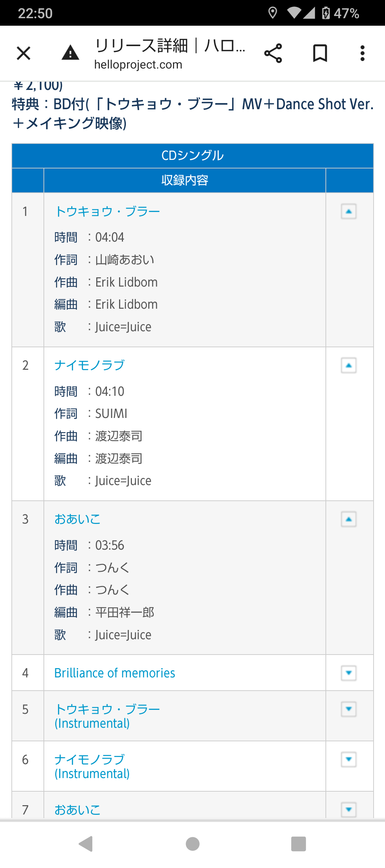Expand track 6 instrumental details

point(349,759)
